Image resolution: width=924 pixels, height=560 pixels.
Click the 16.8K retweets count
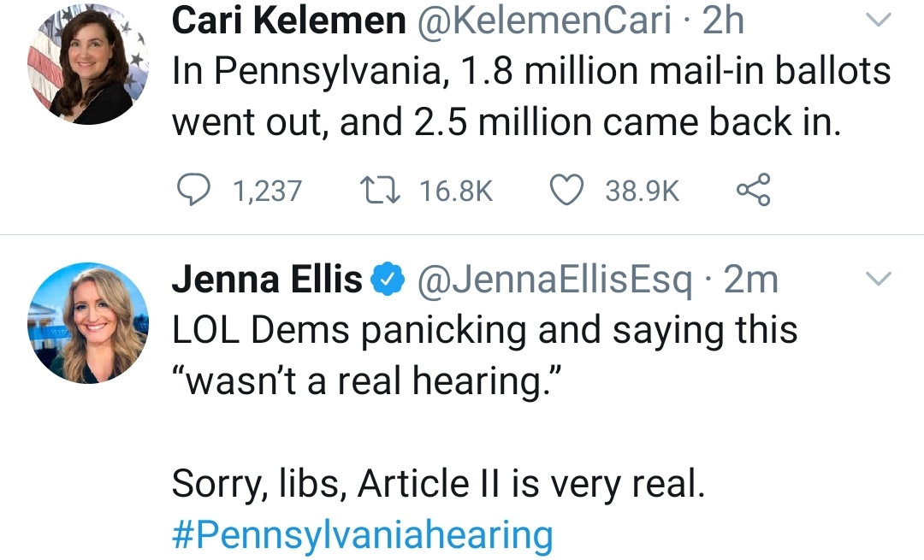click(x=456, y=191)
